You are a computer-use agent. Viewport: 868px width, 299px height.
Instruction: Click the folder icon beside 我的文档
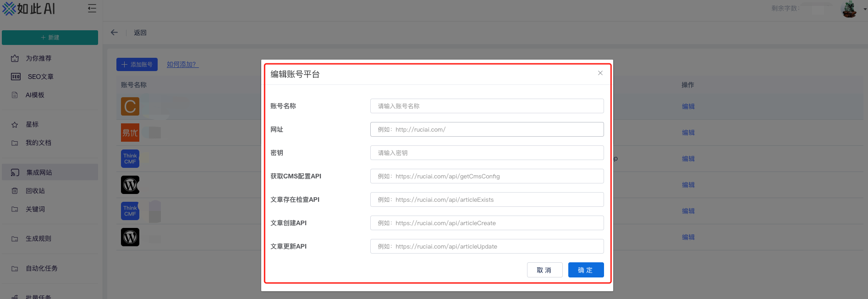click(15, 143)
